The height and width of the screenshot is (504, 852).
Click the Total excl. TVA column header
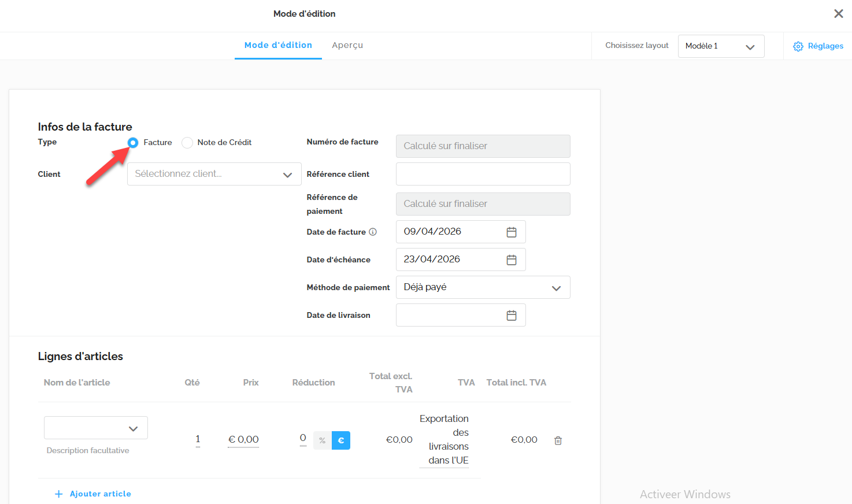point(391,383)
